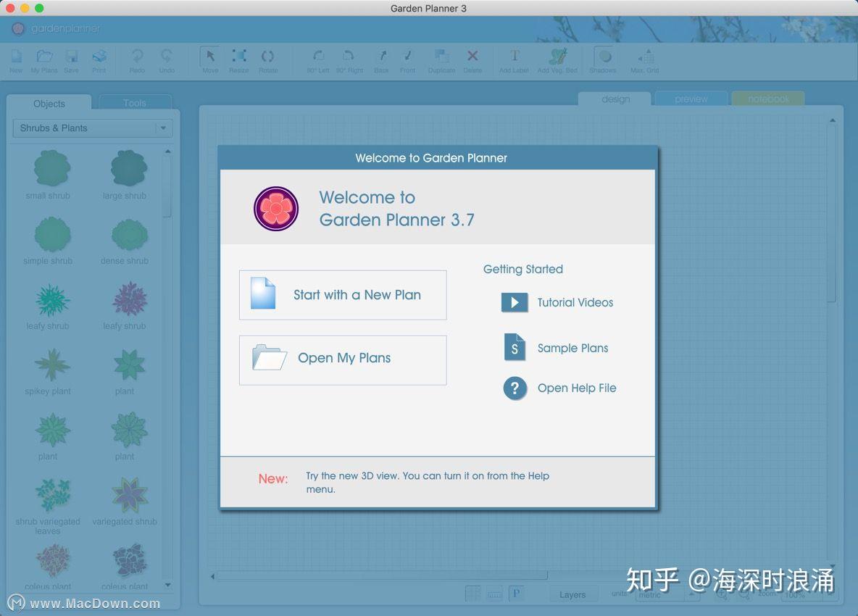Click Start with a New Plan
The height and width of the screenshot is (616, 858).
point(342,295)
